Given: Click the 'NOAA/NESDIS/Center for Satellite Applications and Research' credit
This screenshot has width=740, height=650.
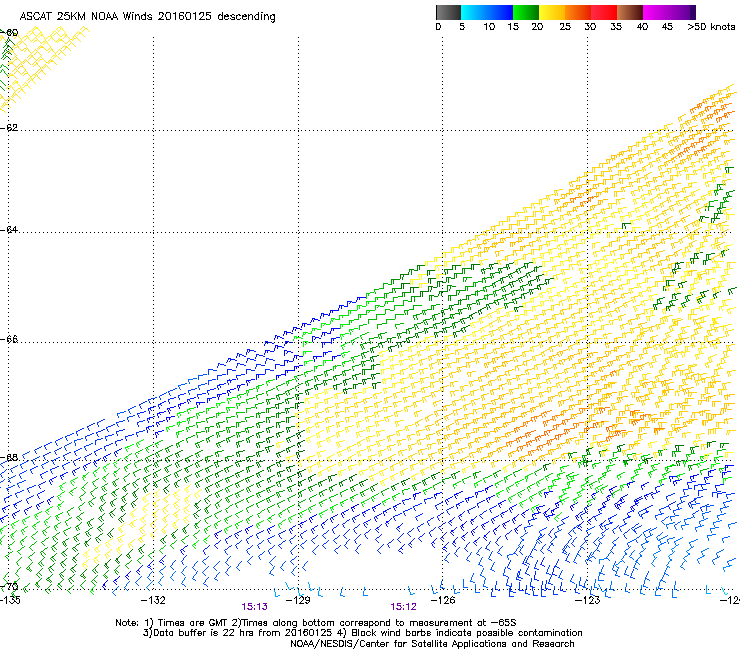Looking at the screenshot, I should tap(432, 644).
